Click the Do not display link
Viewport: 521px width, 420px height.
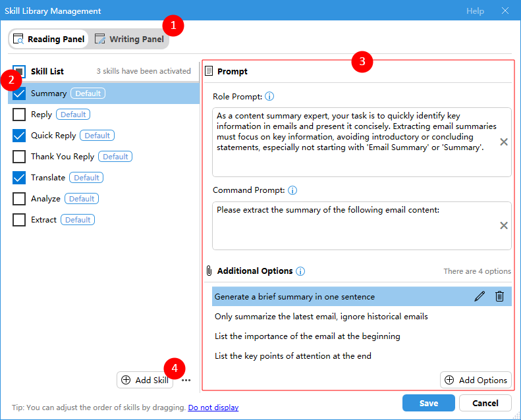(x=213, y=407)
